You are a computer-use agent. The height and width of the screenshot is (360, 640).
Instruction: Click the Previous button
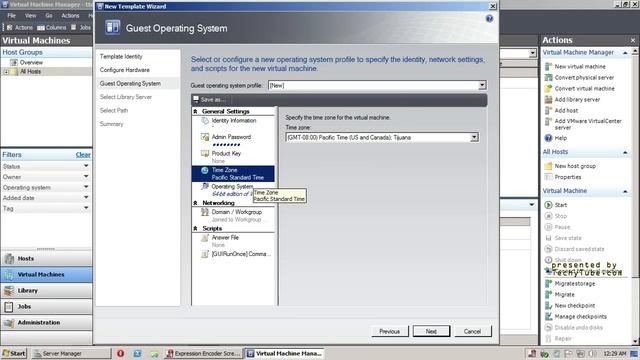tap(390, 331)
